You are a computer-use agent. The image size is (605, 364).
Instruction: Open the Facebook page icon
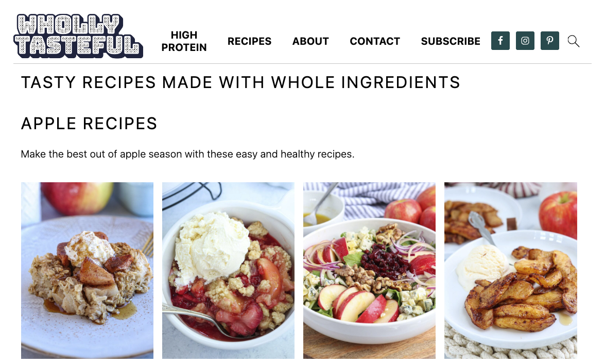[500, 41]
